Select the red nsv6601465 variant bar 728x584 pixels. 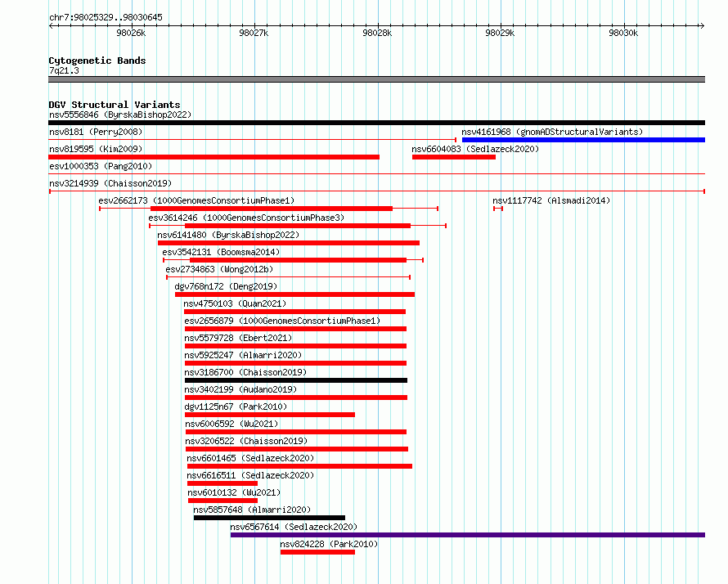click(x=299, y=466)
